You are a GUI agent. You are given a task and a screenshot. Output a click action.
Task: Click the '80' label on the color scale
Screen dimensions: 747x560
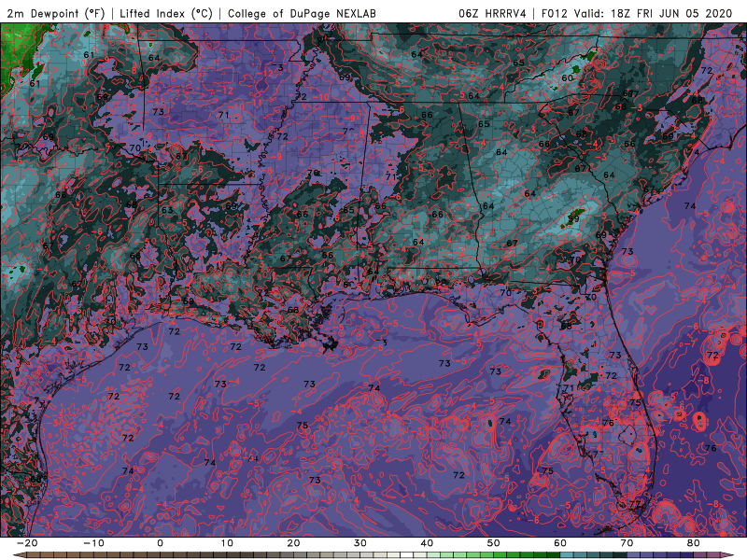click(x=694, y=543)
